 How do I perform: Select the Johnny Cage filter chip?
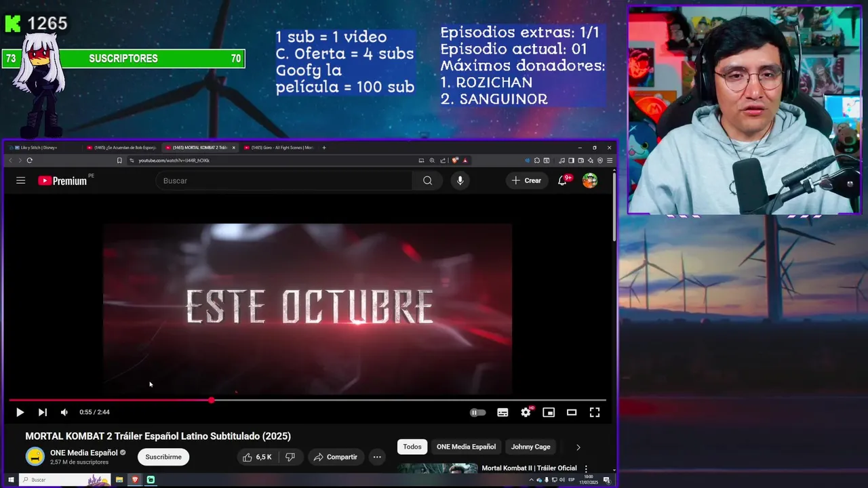tap(530, 447)
